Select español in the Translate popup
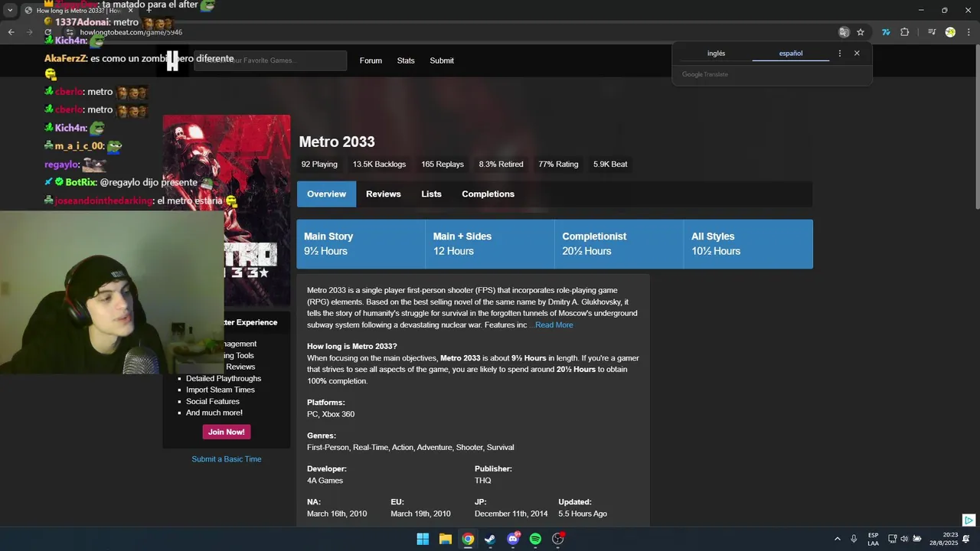The image size is (980, 551). (791, 54)
